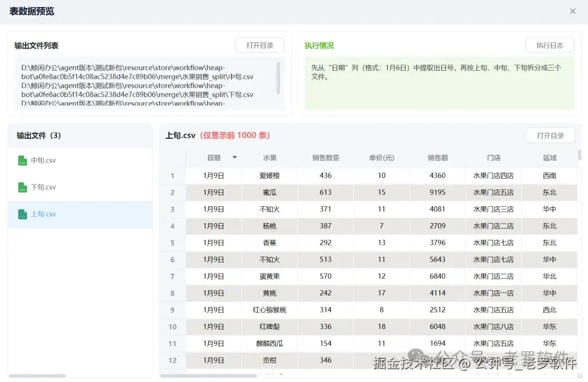Click sales amount 2512 in row 9
This screenshot has height=382, width=588.
point(438,310)
